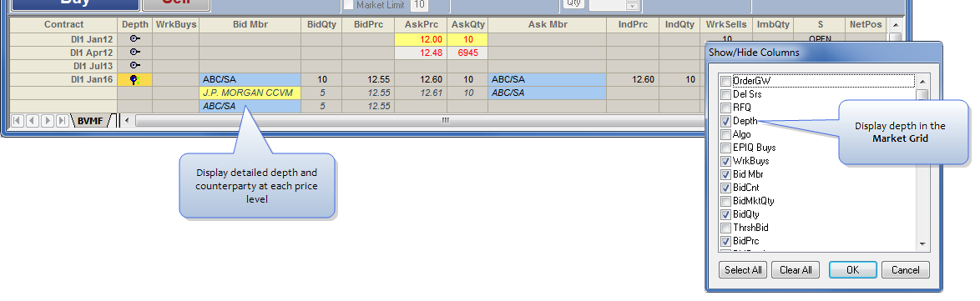
Task: Click the IndPrc column header
Action: 633,25
